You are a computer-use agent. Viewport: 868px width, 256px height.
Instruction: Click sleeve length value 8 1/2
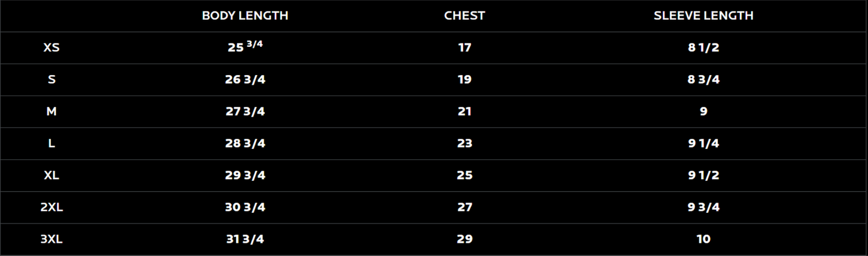pyautogui.click(x=703, y=47)
